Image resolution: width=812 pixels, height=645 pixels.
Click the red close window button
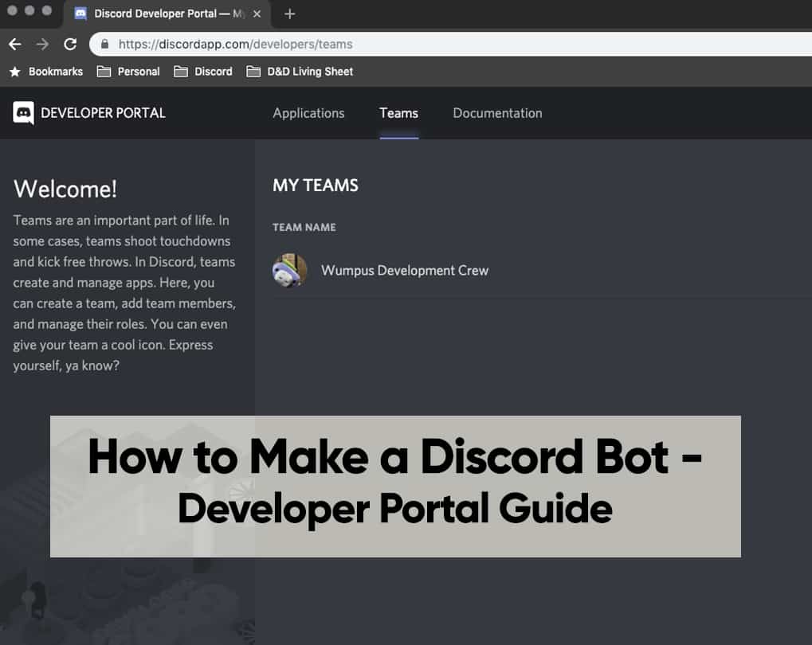12,10
